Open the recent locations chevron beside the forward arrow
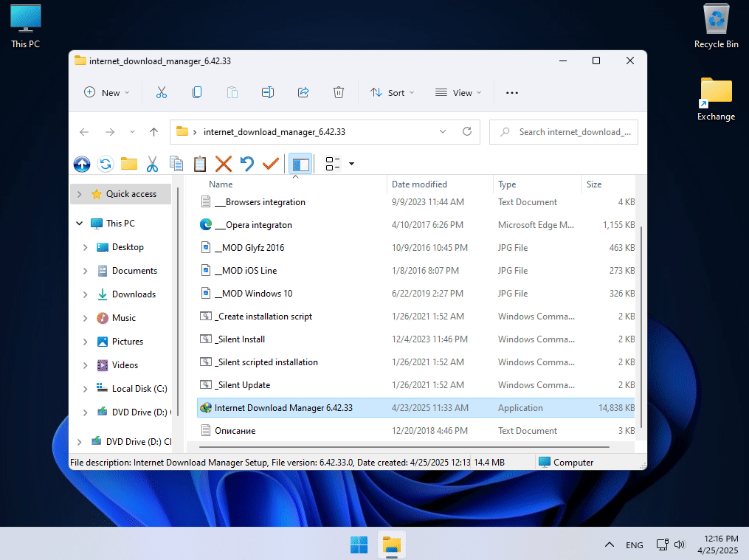Screen dimensions: 749x560 pos(132,132)
